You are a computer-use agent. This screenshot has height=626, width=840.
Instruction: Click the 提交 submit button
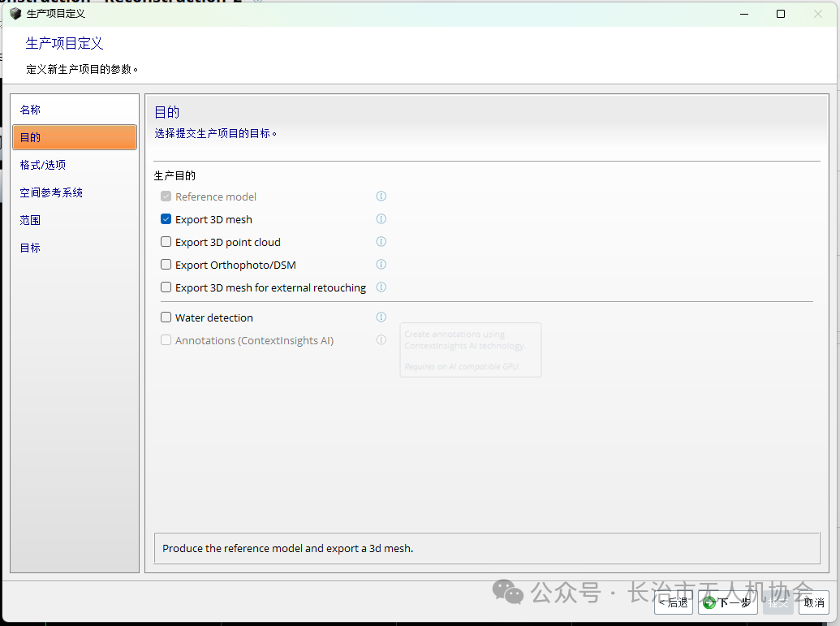778,602
